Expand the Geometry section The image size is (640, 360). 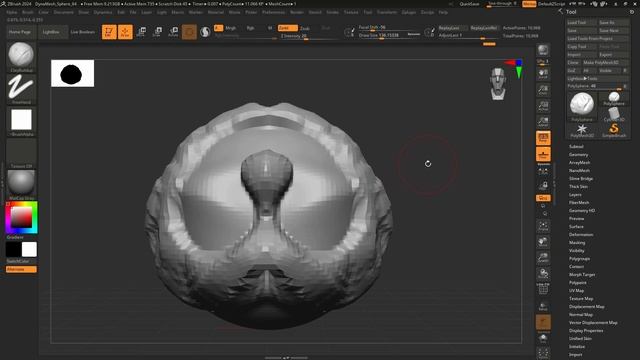tap(579, 155)
